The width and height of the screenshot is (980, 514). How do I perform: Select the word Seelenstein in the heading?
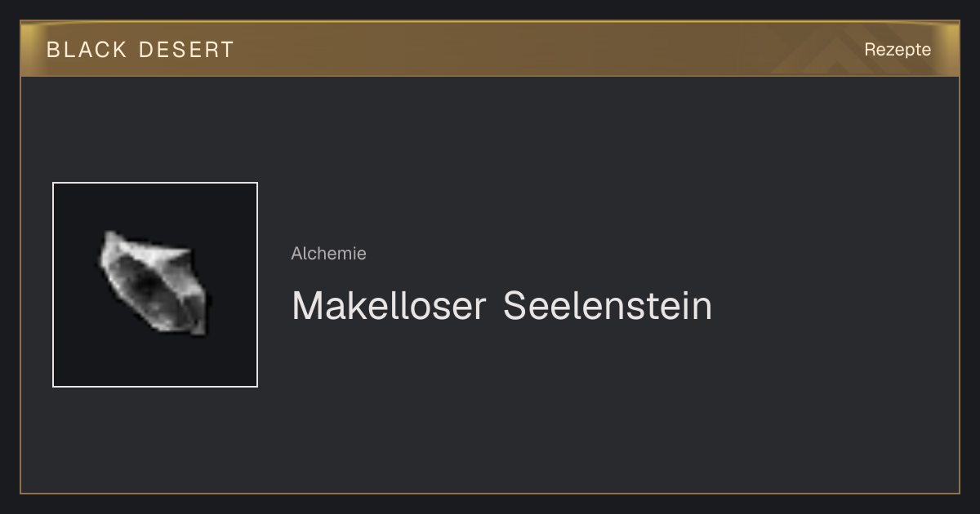tap(608, 306)
